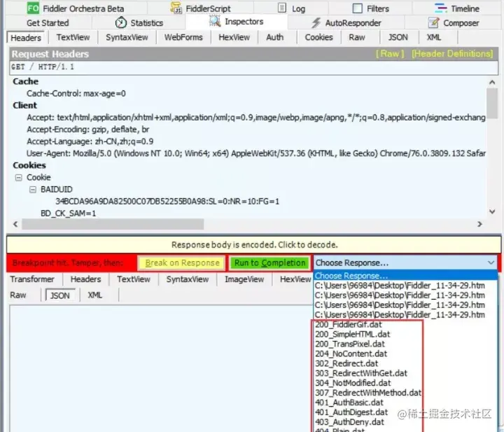The height and width of the screenshot is (432, 504).
Task: Collapse the Cookie tree node
Action: (x=19, y=177)
